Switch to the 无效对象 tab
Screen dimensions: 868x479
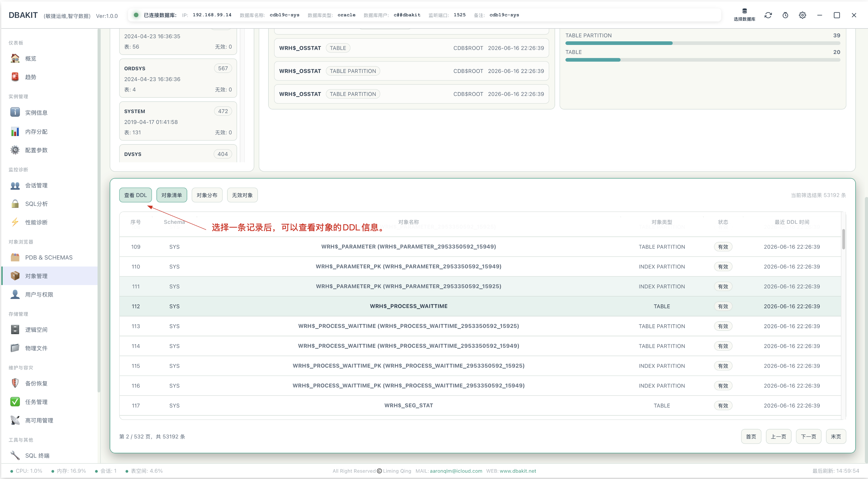[242, 195]
